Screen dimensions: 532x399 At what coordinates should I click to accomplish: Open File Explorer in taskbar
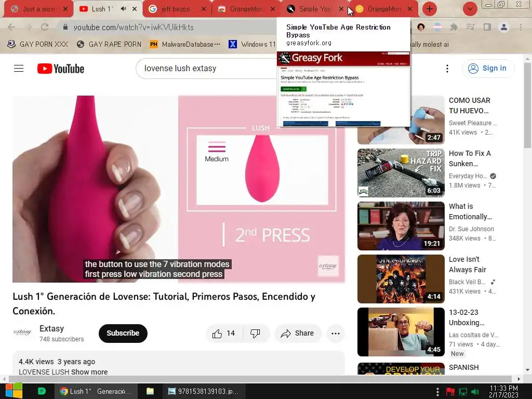click(x=150, y=391)
